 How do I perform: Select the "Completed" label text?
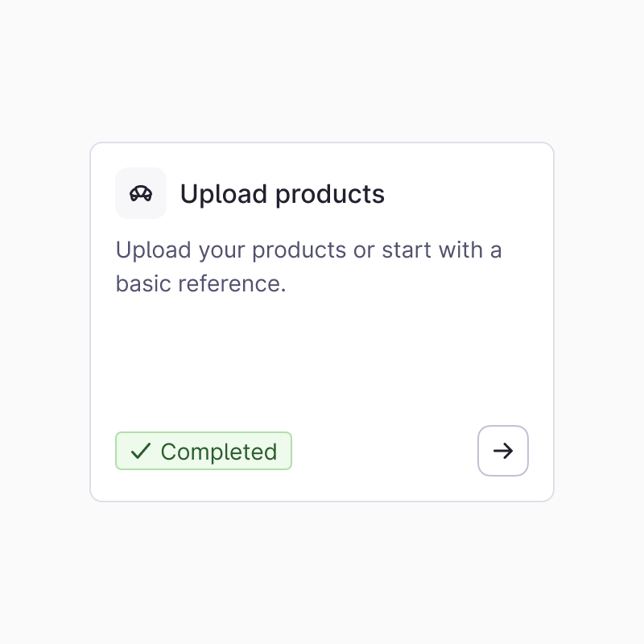coord(219,452)
